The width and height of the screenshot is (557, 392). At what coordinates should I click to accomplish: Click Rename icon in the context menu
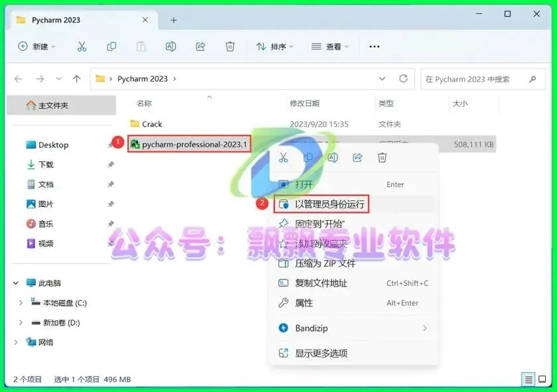(x=333, y=157)
